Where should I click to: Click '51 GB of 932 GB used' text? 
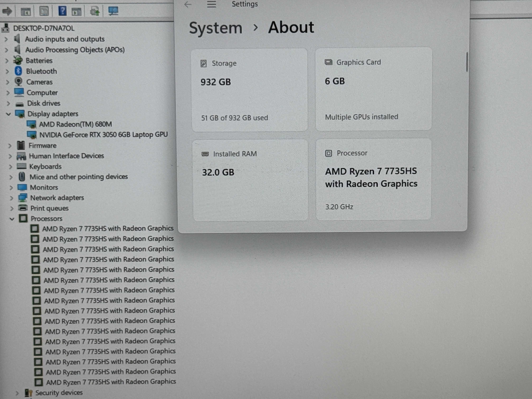234,118
